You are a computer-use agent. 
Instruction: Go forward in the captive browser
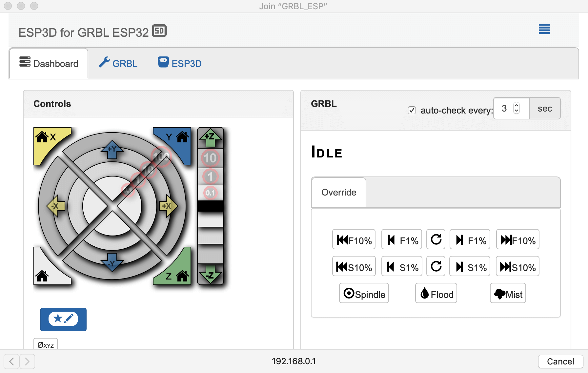pyautogui.click(x=27, y=362)
